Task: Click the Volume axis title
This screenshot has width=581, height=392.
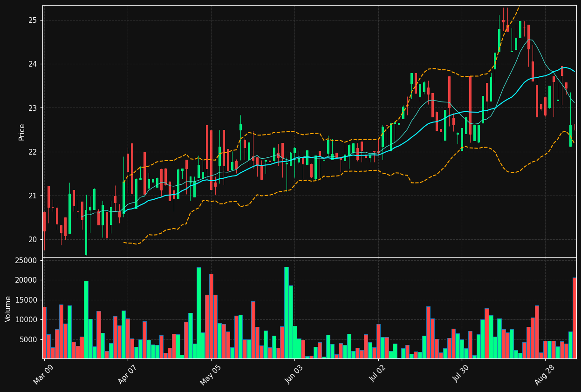Action: point(8,309)
